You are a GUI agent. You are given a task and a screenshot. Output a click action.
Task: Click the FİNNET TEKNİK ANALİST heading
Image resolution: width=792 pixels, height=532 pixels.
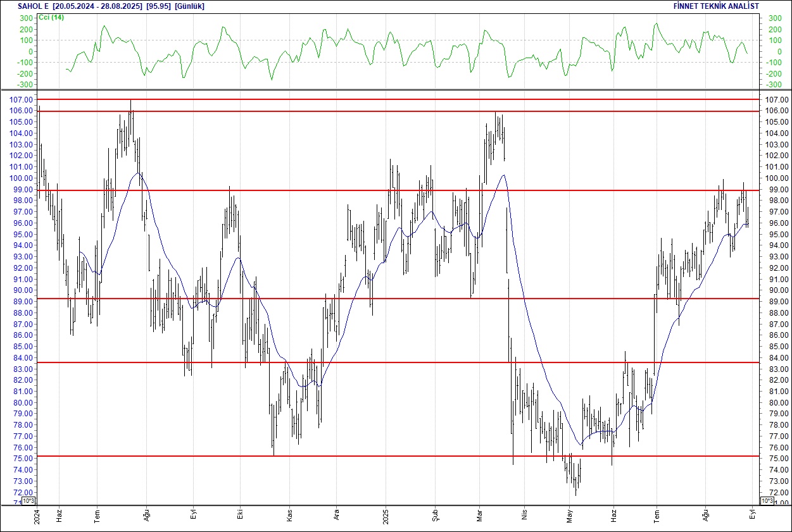(x=717, y=6)
